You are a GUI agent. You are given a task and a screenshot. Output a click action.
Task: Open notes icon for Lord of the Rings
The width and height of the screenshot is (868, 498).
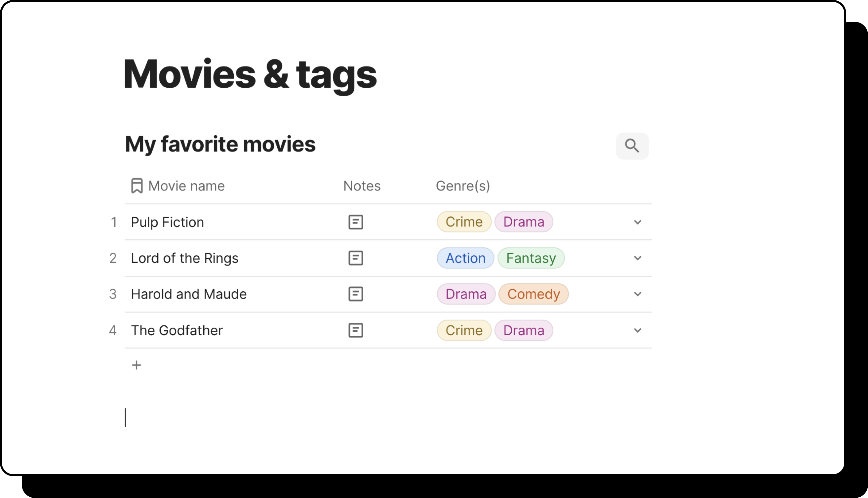tap(356, 258)
